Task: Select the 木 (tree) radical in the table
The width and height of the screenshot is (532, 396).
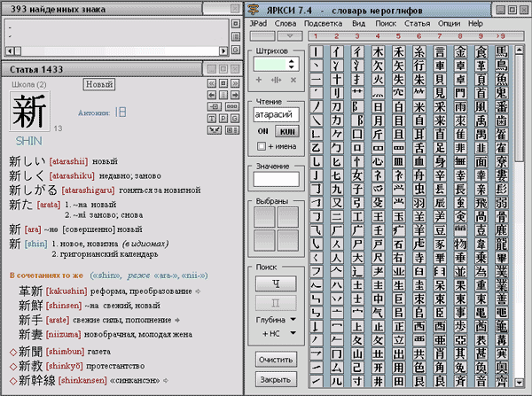Action: point(378,52)
